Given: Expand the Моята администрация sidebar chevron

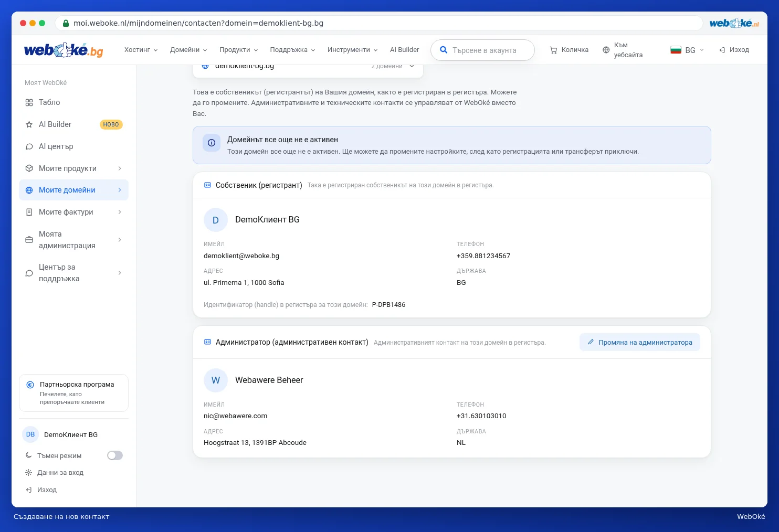Looking at the screenshot, I should tap(120, 240).
